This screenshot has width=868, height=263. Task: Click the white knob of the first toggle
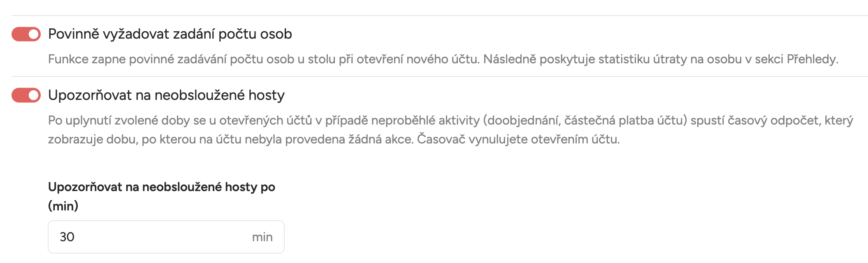pyautogui.click(x=34, y=34)
